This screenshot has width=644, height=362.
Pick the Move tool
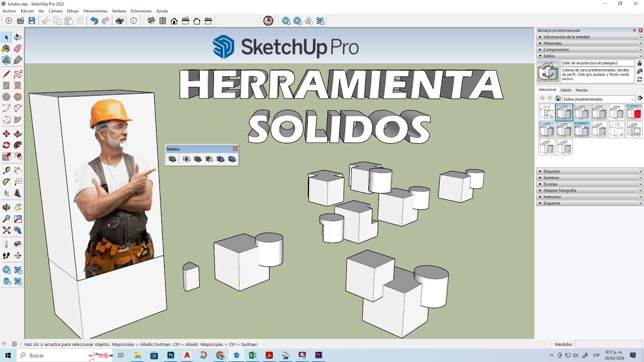[x=7, y=134]
